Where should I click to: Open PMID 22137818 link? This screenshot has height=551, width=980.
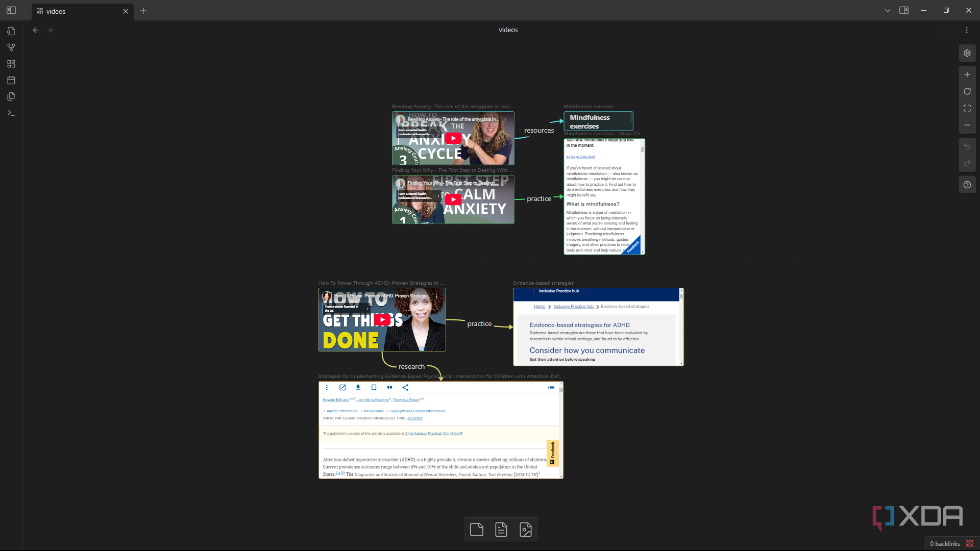click(414, 418)
